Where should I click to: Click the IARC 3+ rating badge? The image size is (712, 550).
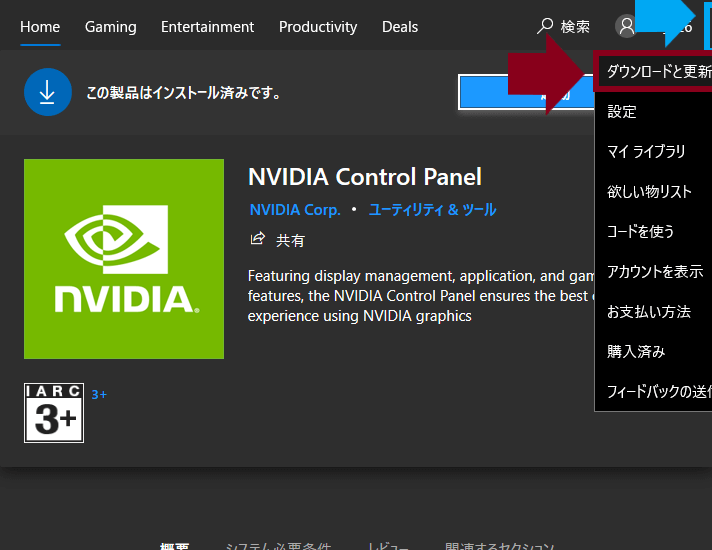54,412
